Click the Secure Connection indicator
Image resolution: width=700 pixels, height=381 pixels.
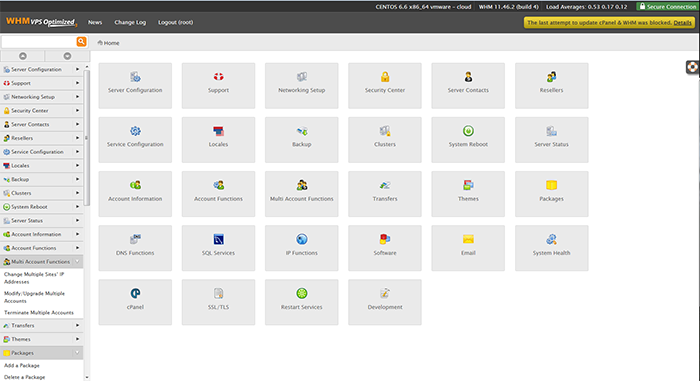click(667, 7)
